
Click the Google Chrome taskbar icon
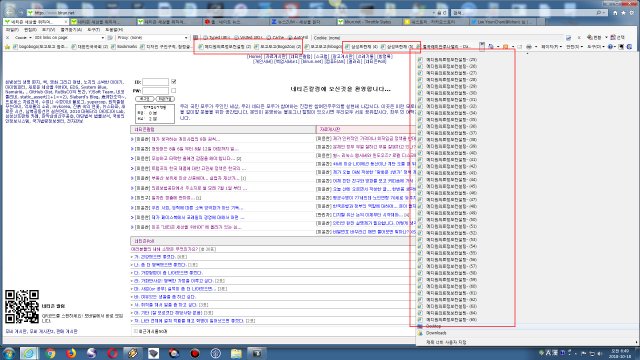point(50,353)
